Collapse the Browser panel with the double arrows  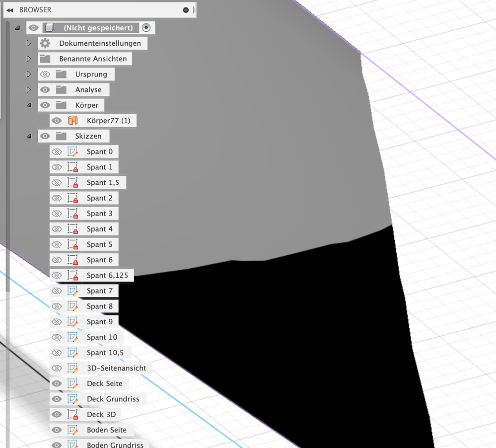coord(10,10)
